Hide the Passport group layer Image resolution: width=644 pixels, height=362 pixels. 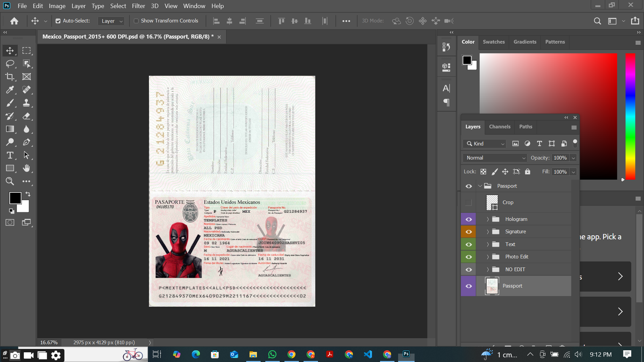coord(469,186)
